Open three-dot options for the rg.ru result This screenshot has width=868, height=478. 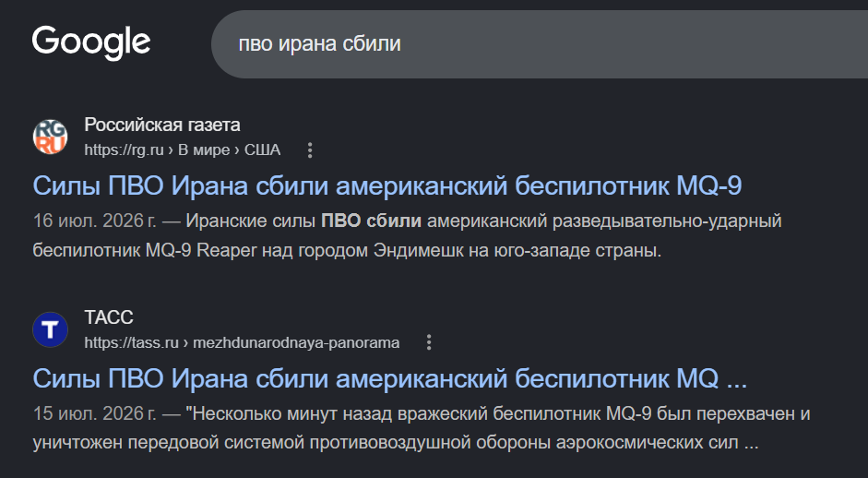coord(310,150)
